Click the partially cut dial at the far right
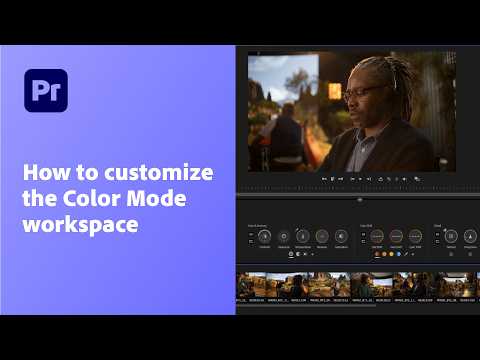480x360 pixels. tap(470, 236)
